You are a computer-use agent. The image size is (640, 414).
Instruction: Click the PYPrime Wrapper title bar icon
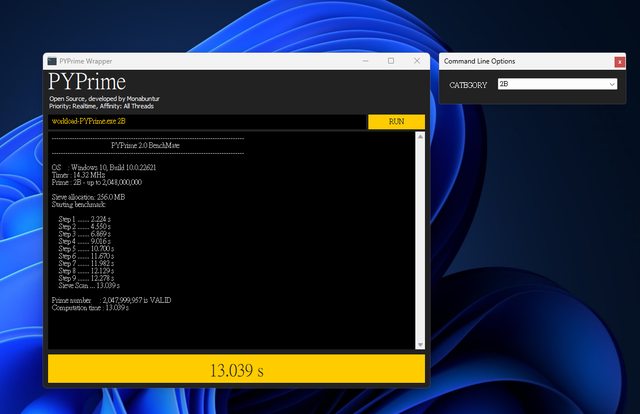tap(52, 61)
